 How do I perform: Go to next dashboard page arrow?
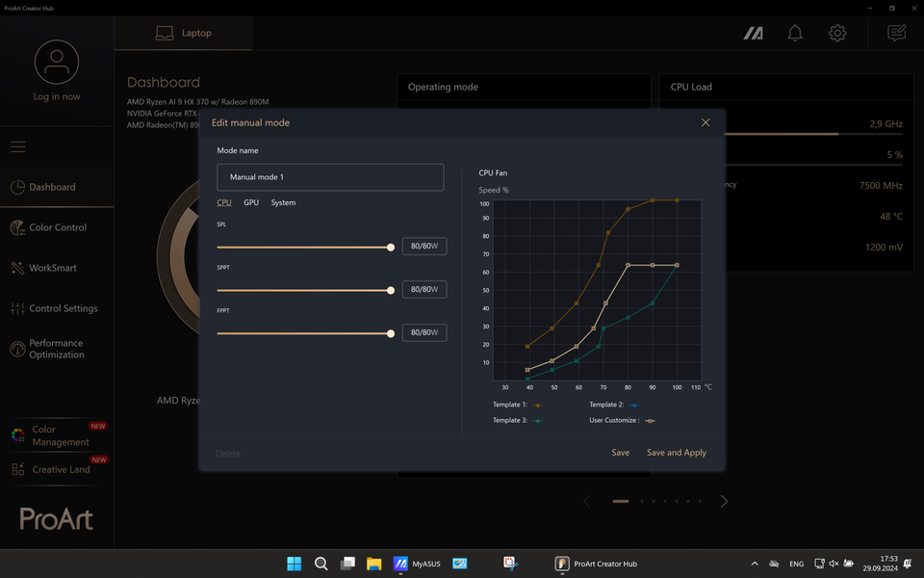click(x=724, y=501)
